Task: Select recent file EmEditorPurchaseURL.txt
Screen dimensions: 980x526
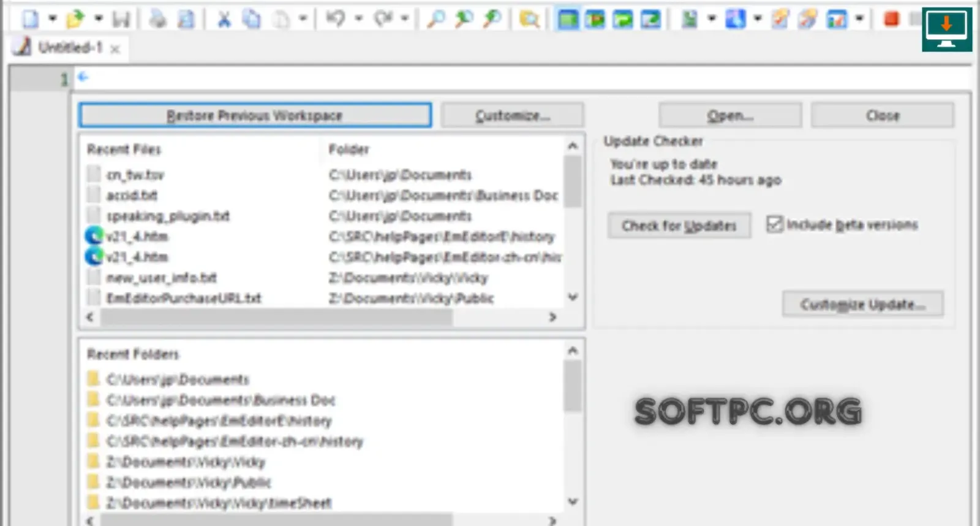Action: [184, 298]
